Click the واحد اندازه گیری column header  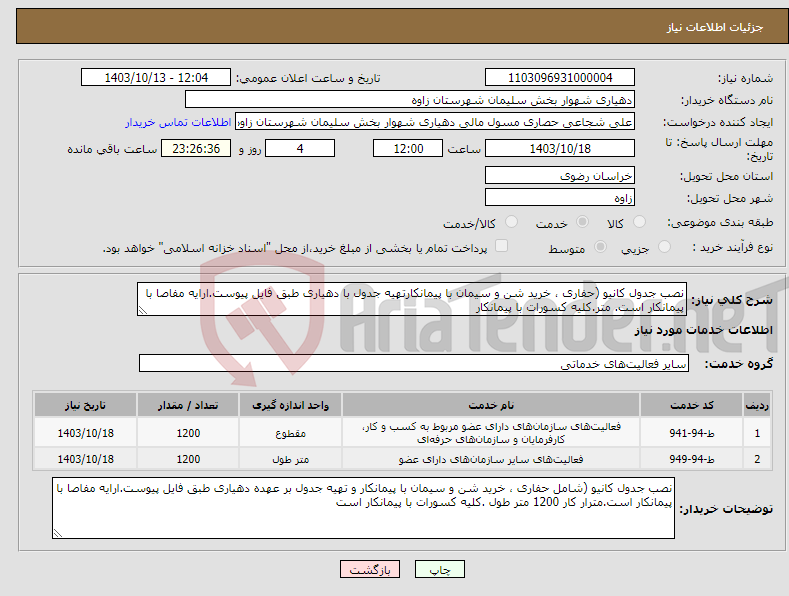pos(290,405)
